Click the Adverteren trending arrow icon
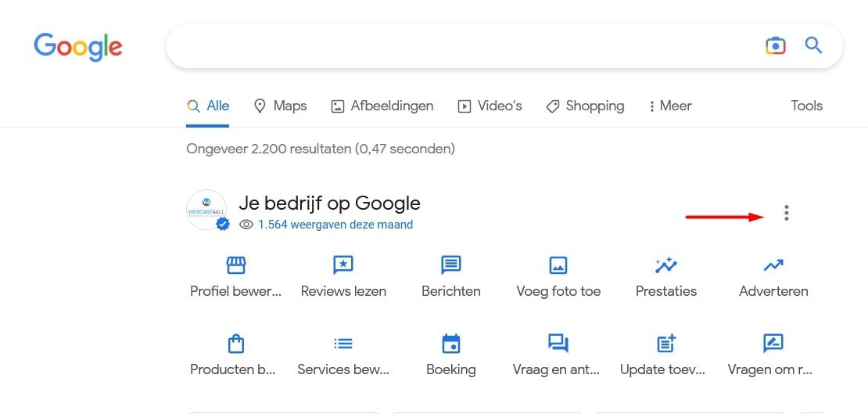This screenshot has width=868, height=414. (773, 266)
